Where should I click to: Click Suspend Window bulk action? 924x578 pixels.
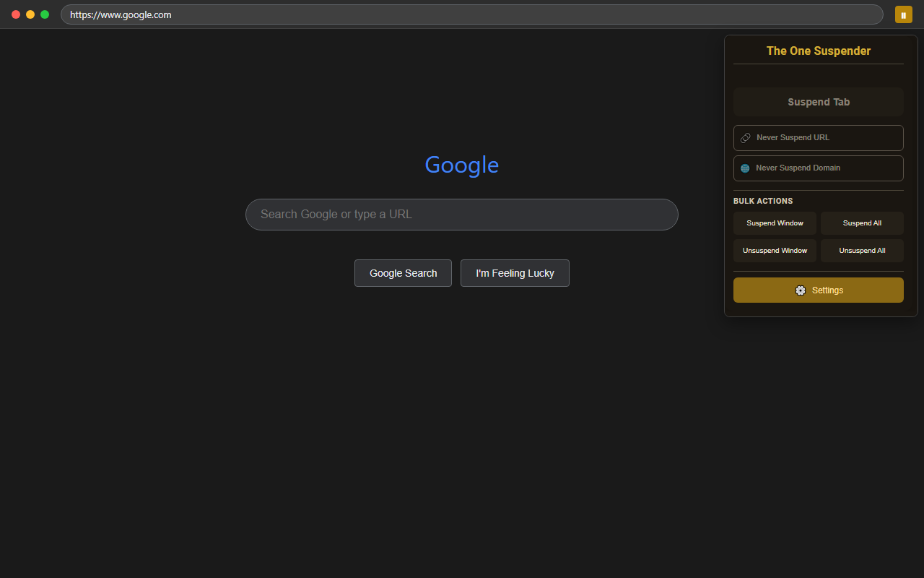coord(775,223)
